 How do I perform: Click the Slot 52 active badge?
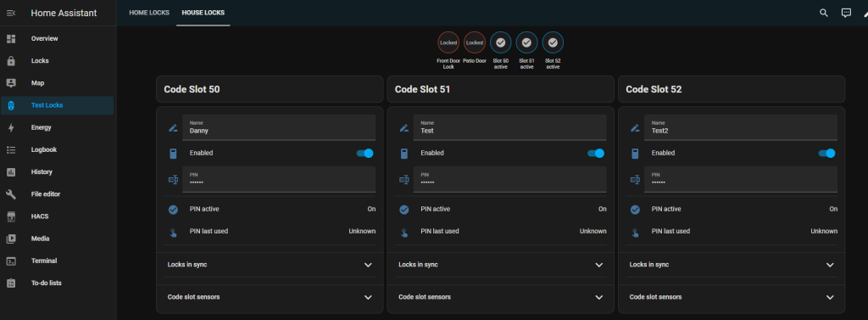553,42
